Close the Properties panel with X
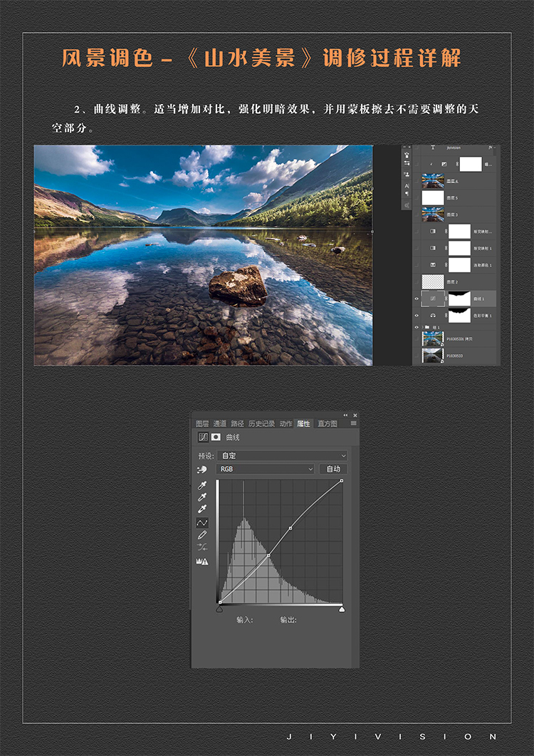The width and height of the screenshot is (534, 756). click(355, 415)
